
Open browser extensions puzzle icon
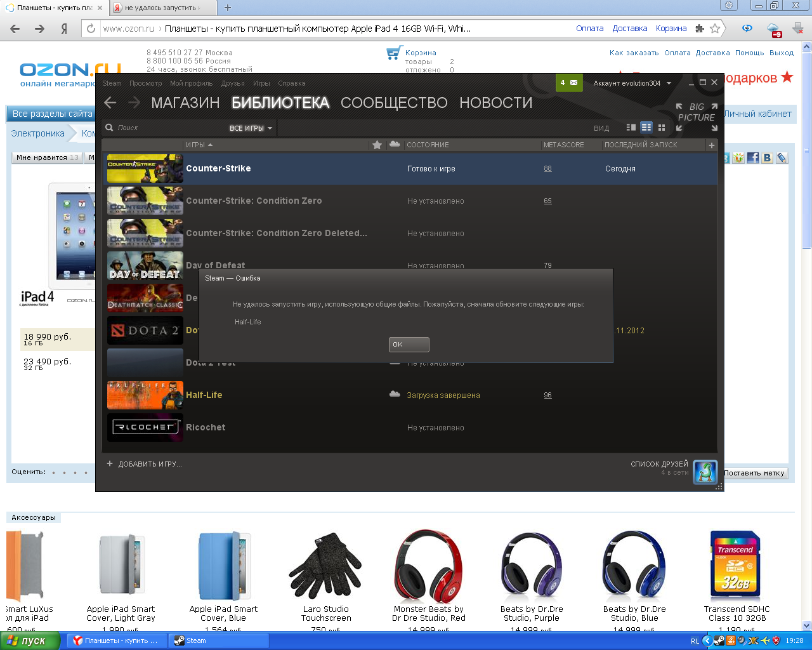700,29
